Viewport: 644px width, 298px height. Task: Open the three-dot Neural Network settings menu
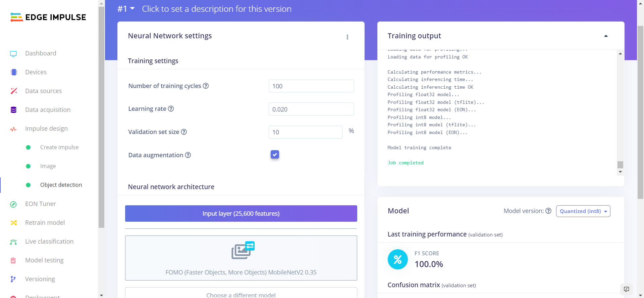pos(347,37)
